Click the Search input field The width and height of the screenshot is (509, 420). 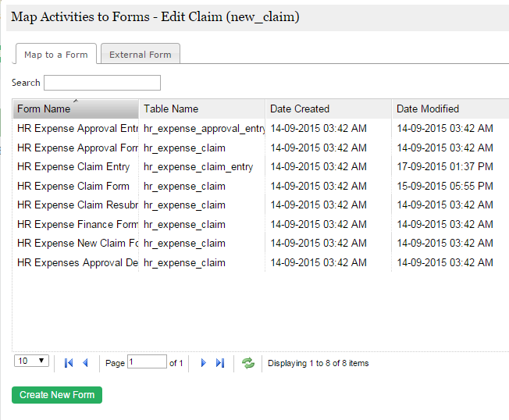coord(102,83)
